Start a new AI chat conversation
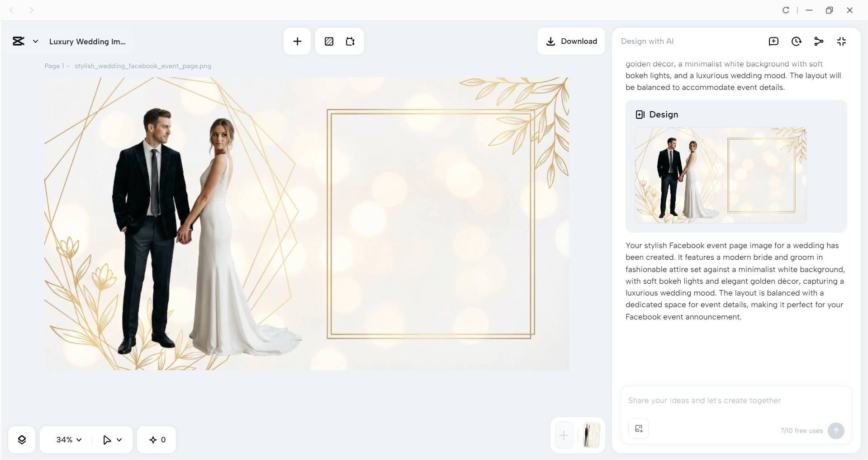 pyautogui.click(x=773, y=41)
